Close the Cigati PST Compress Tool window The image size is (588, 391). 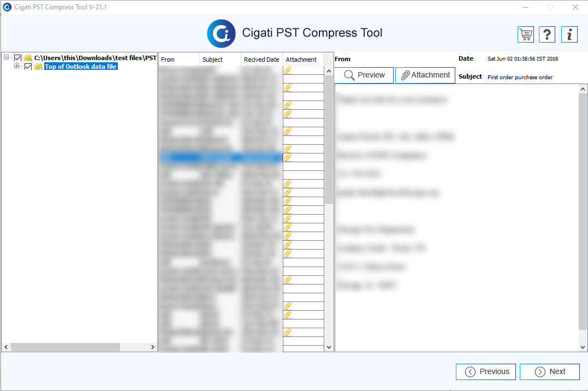[x=575, y=7]
